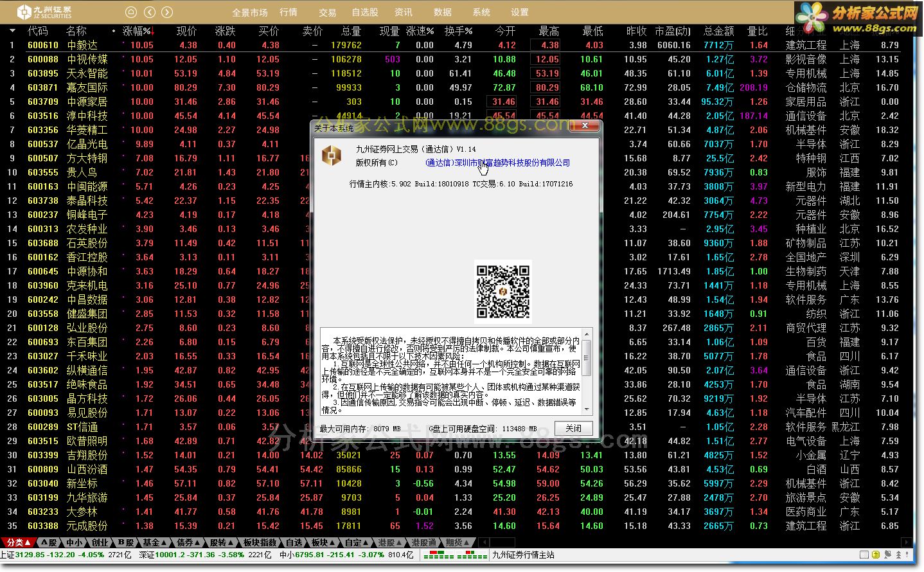Sort by the 现价 column header

pos(186,31)
